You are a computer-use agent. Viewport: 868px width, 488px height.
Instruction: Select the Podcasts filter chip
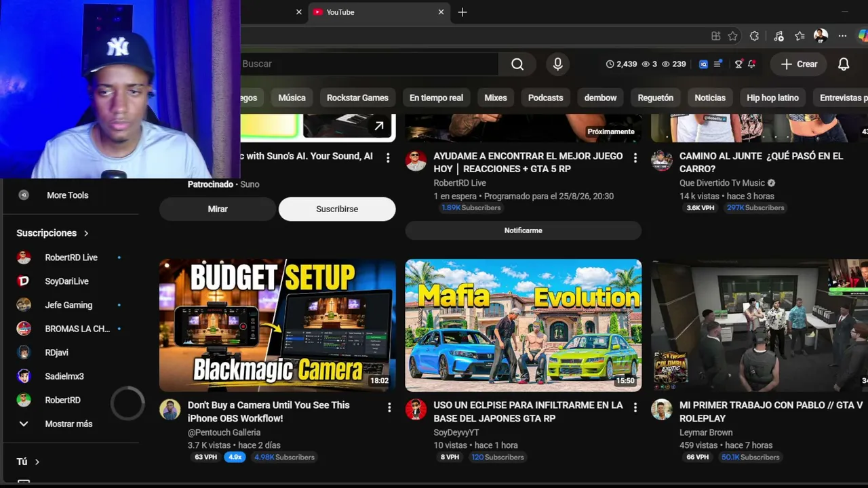(x=545, y=98)
